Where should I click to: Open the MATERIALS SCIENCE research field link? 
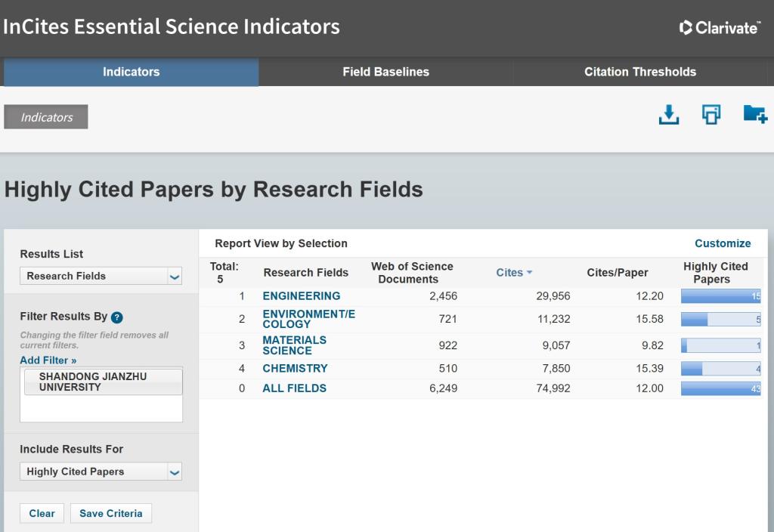294,345
